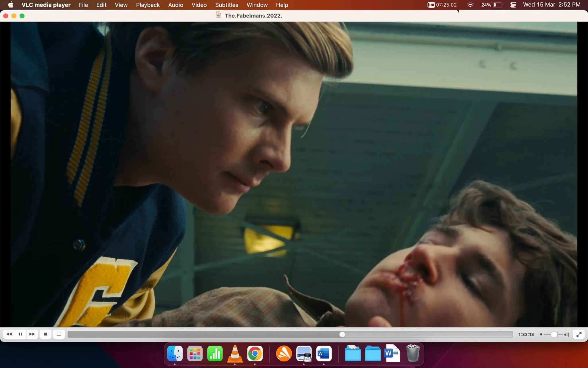Viewport: 588px width, 368px height.
Task: Toggle fullscreen mode button
Action: [579, 334]
